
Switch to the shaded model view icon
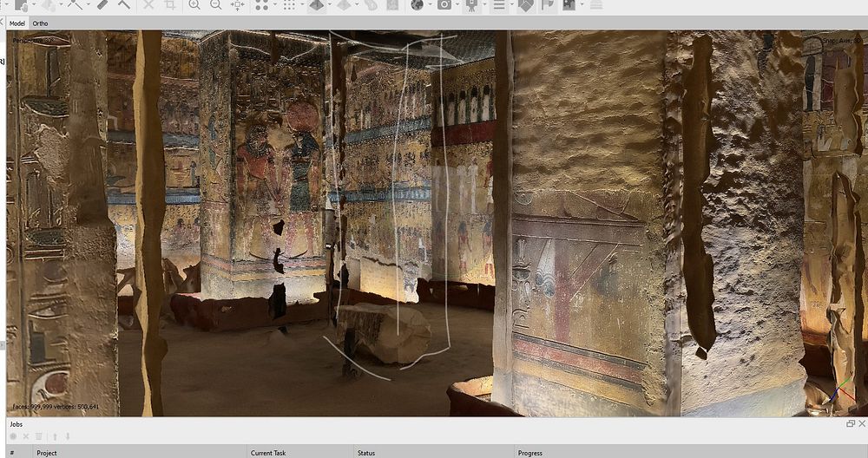[x=317, y=4]
